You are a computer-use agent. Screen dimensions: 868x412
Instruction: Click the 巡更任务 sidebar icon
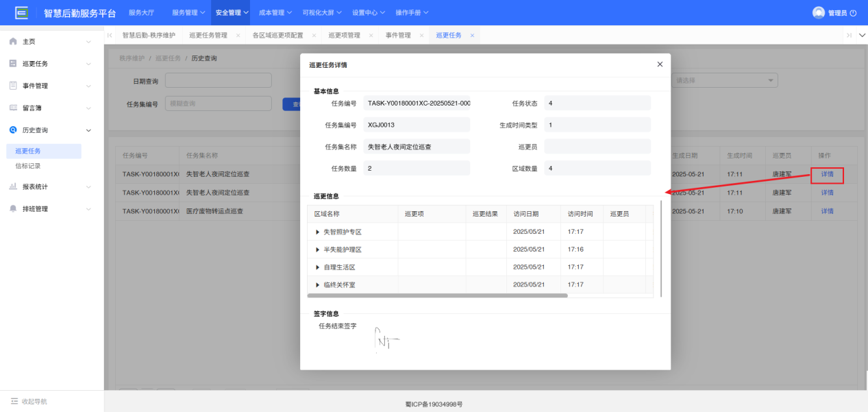click(x=13, y=64)
